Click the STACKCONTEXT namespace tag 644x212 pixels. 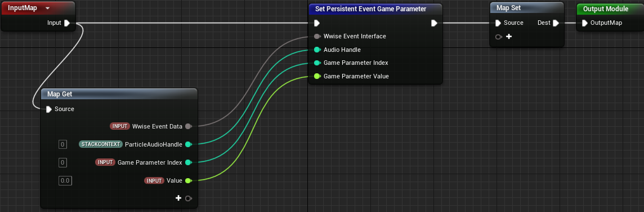click(101, 144)
